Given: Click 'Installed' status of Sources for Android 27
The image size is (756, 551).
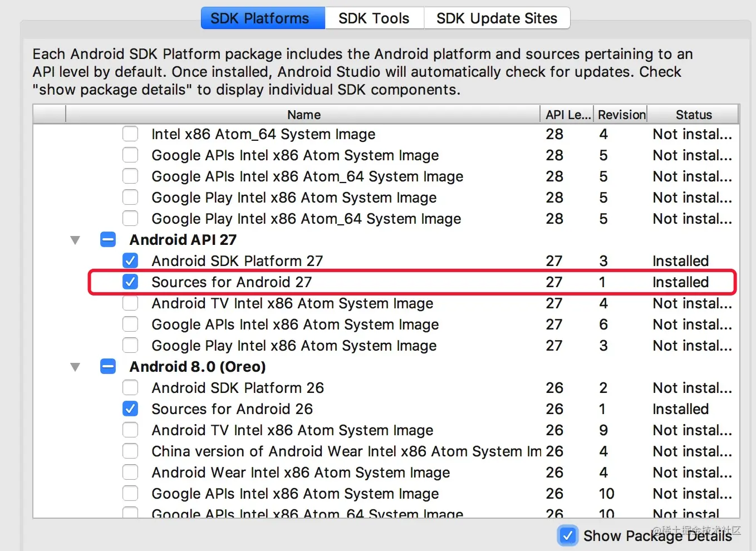Looking at the screenshot, I should point(680,282).
